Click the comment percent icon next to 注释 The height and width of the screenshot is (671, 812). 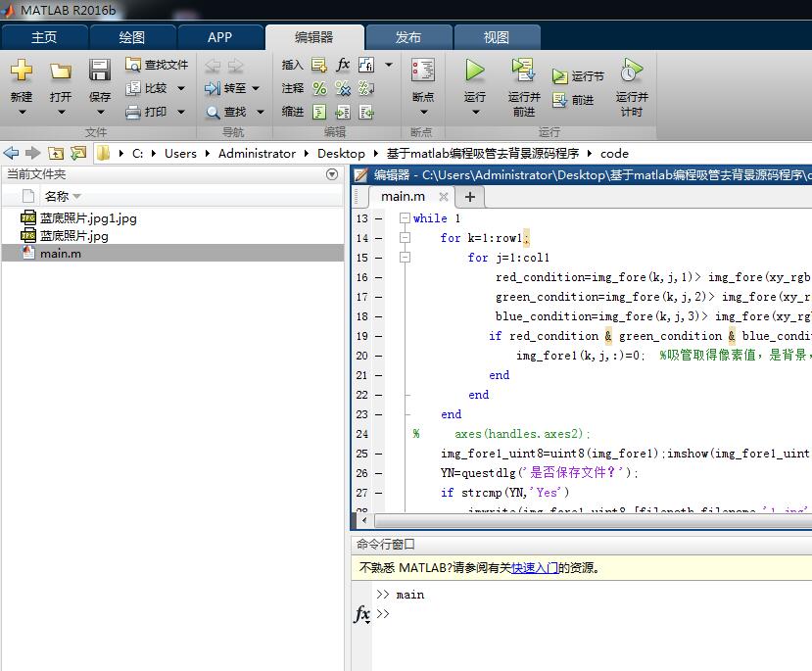319,88
